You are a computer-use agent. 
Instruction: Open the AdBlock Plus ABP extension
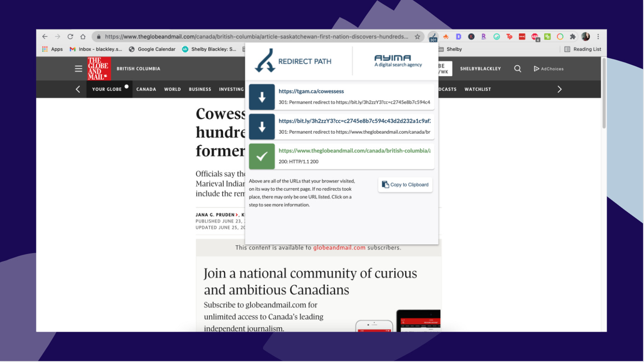[x=535, y=37]
